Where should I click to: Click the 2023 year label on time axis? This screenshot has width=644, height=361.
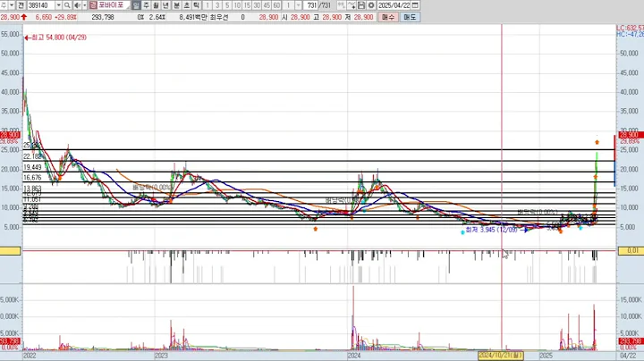point(161,356)
